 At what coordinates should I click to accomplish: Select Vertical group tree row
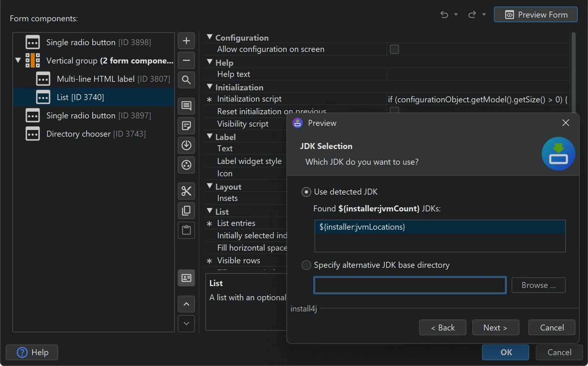pos(93,61)
